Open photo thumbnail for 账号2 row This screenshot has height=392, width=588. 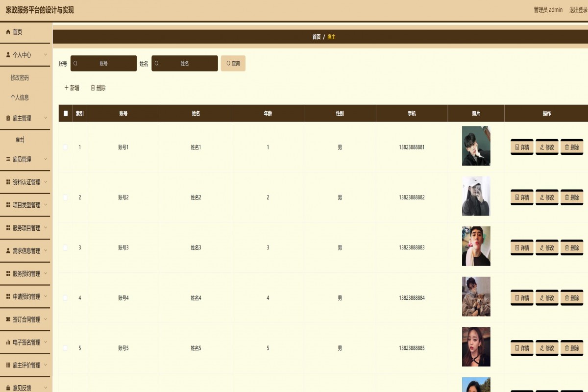(476, 196)
